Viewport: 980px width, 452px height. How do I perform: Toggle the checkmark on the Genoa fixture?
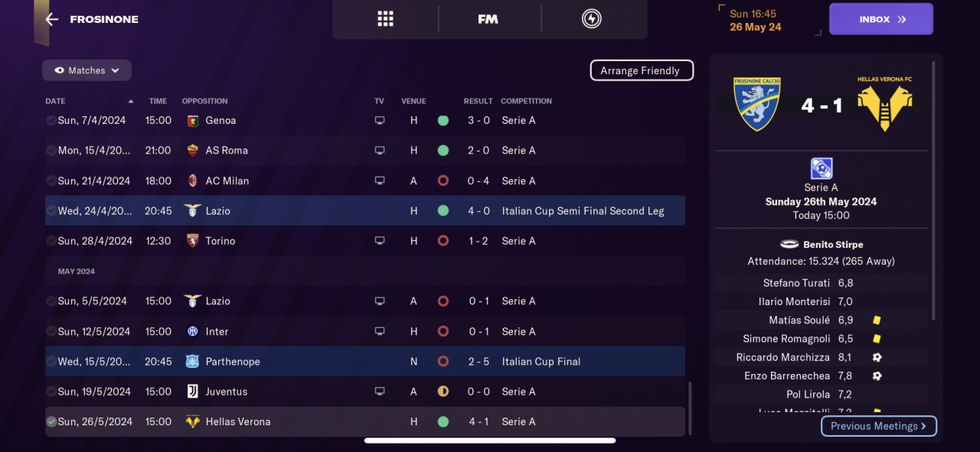(x=51, y=121)
